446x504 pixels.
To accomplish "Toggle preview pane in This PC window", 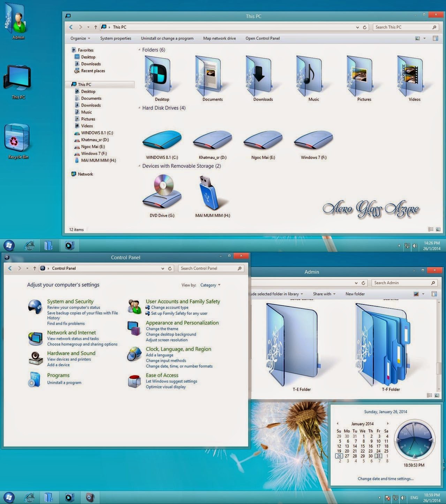I will (436, 38).
